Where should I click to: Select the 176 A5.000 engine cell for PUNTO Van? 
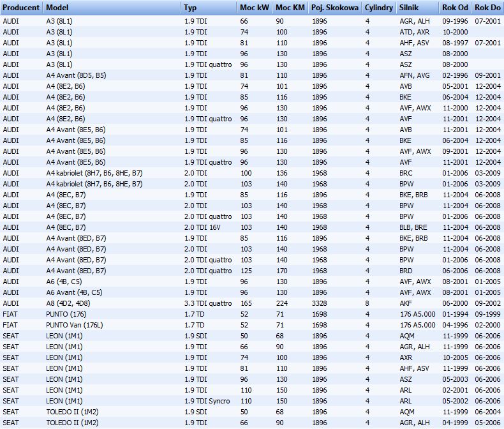pos(417,325)
